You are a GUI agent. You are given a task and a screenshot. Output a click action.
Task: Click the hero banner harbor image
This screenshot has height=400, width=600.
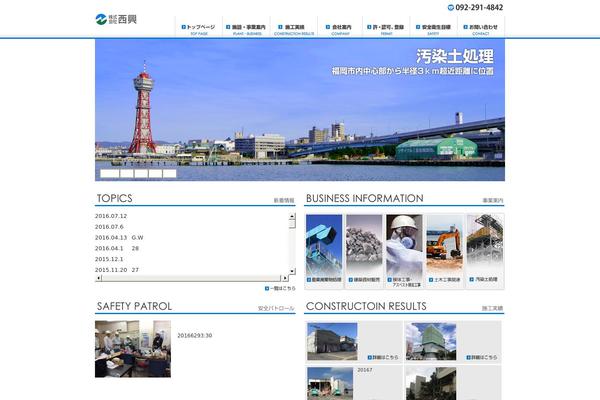pos(300,110)
